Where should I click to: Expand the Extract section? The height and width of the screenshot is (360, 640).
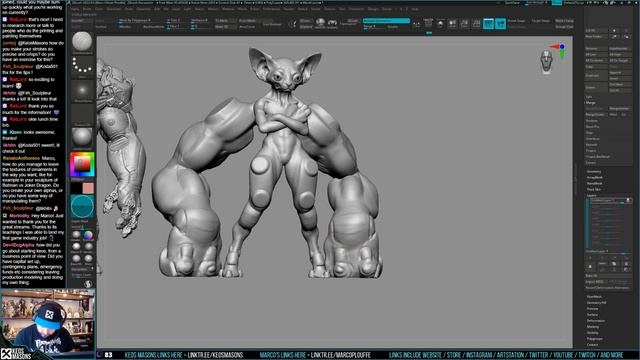click(x=591, y=162)
